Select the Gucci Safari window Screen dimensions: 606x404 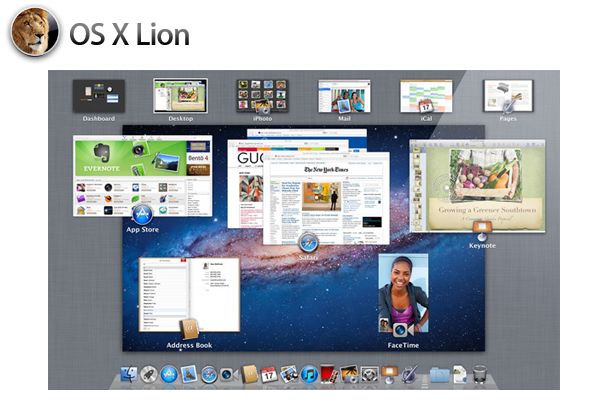point(245,186)
